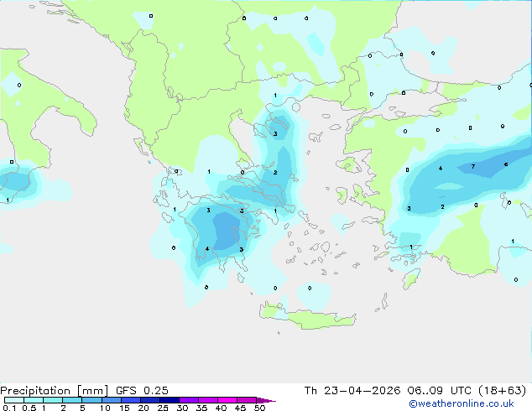Click the weatheronline.co.uk copyright link
532x411 pixels.
point(461,403)
